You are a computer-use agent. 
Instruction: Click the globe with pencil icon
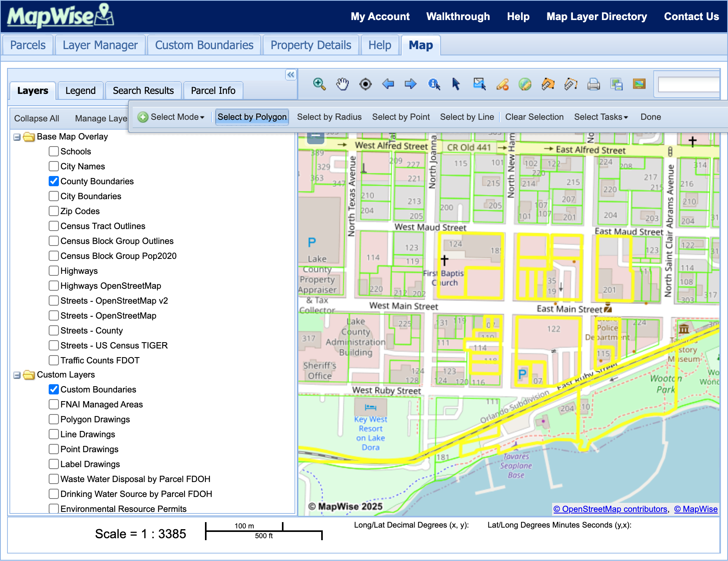pos(525,84)
